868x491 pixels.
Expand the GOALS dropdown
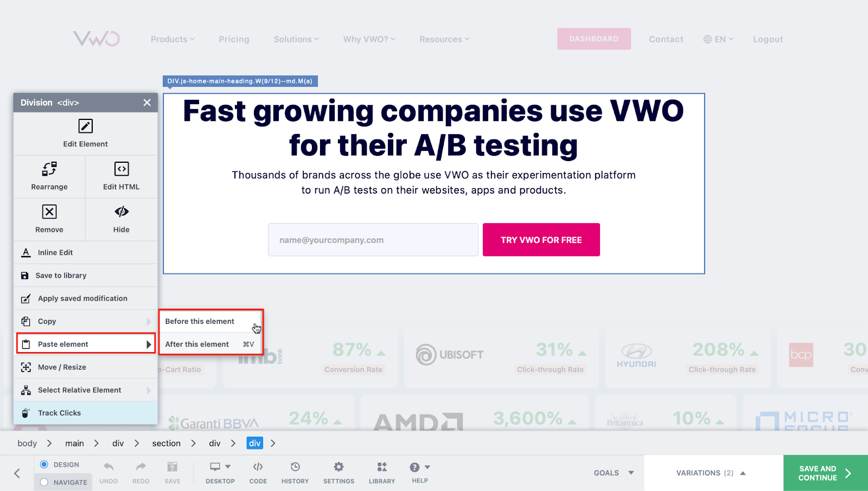[x=614, y=473]
